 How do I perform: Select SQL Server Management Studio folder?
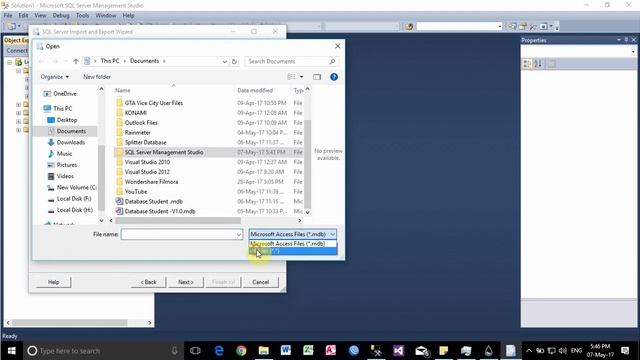[x=164, y=152]
